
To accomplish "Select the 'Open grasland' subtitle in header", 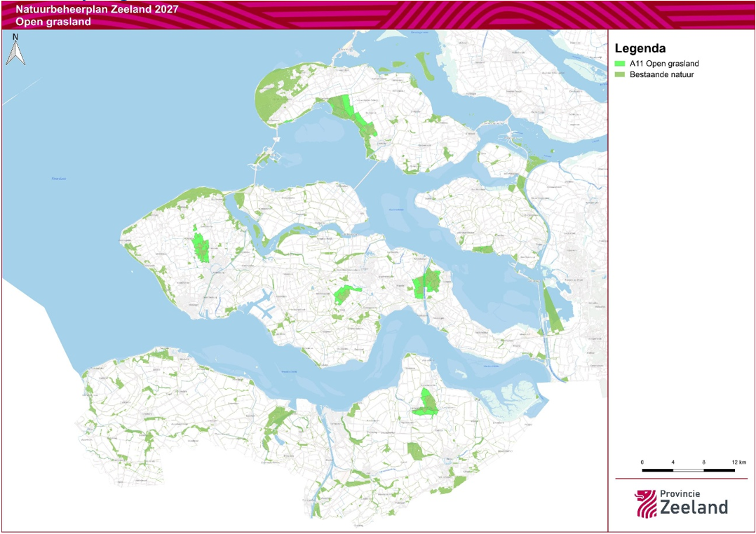I will tap(53, 22).
